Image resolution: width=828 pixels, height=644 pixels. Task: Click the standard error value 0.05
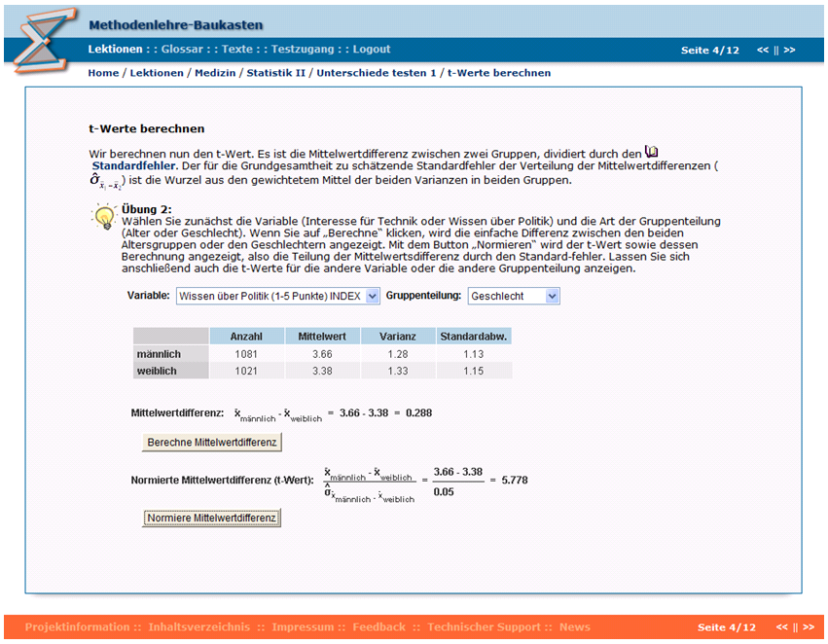click(444, 492)
